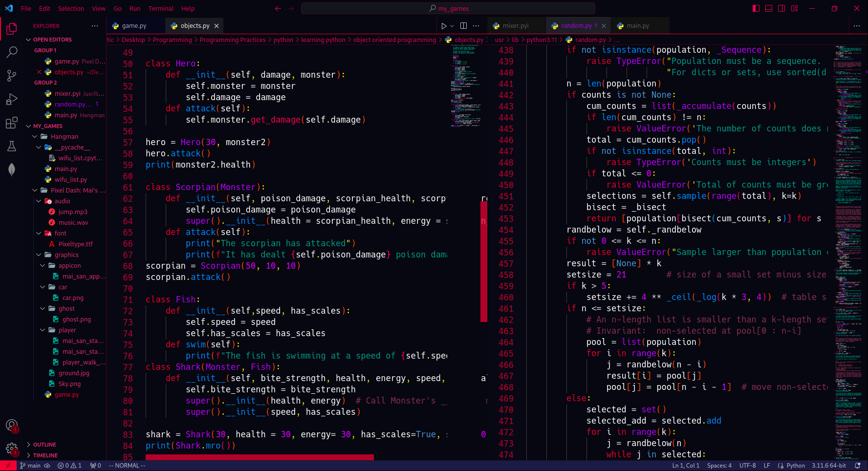Toggle the secondary side bar
Screen dimensions: 868x471
pyautogui.click(x=781, y=8)
